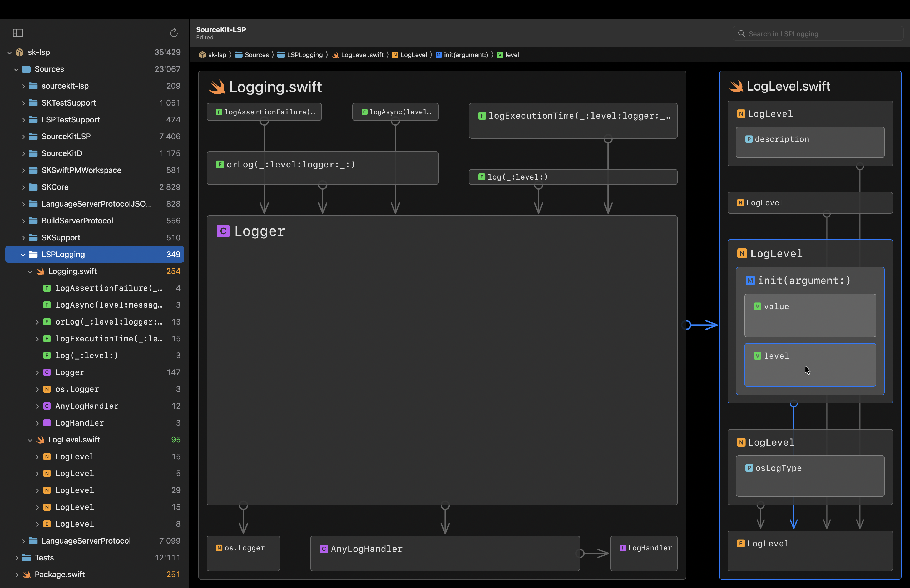
Task: Select the os.Logger node in diagram
Action: (x=243, y=553)
